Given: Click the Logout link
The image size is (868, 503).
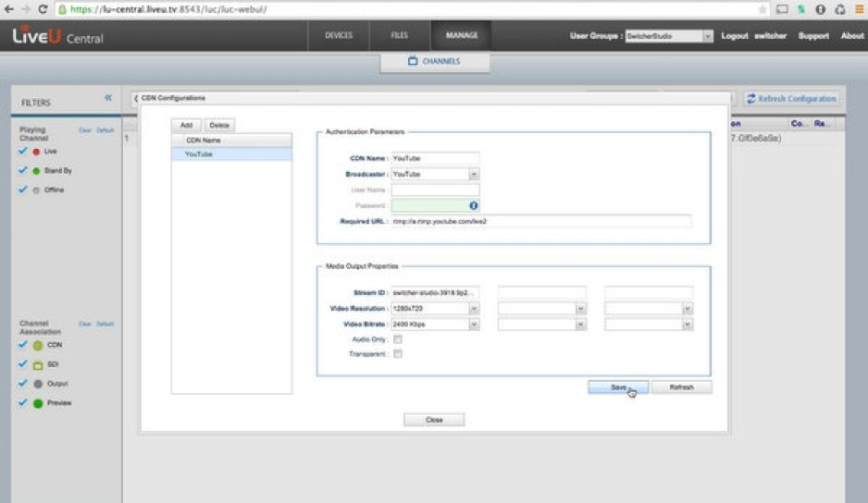Looking at the screenshot, I should pyautogui.click(x=734, y=36).
